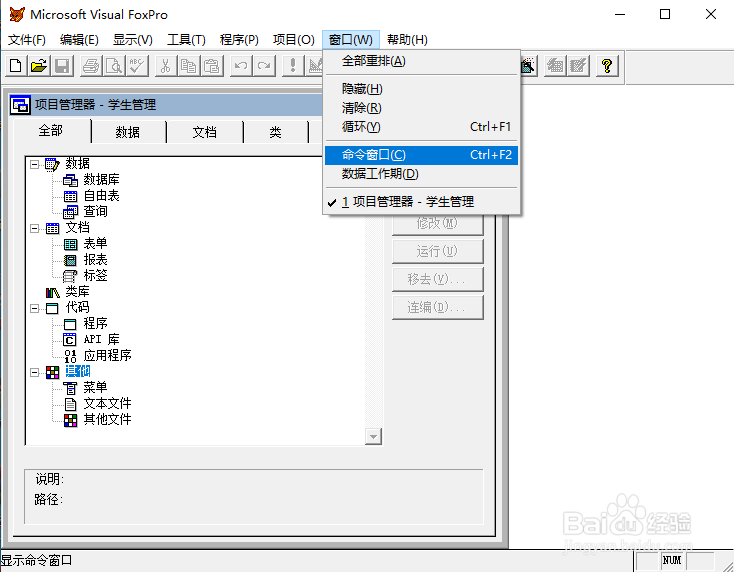
Task: Choose 循环(Y) from the Window menu
Action: (x=421, y=127)
